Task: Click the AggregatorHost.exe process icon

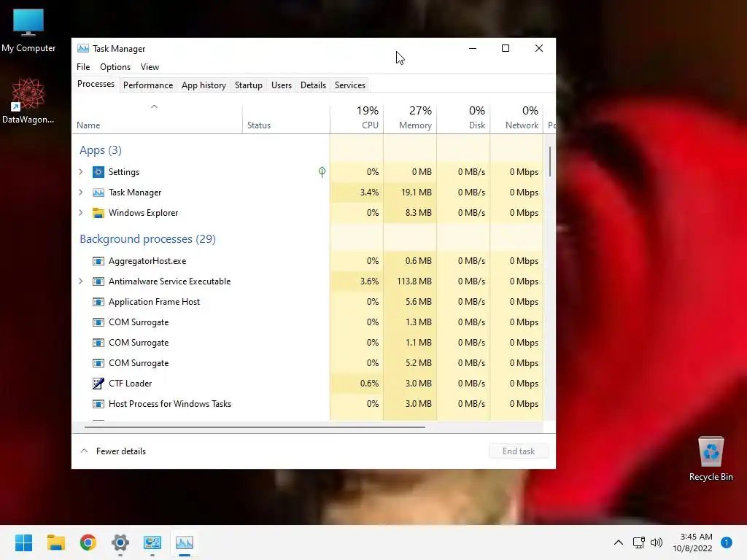Action: [x=98, y=261]
